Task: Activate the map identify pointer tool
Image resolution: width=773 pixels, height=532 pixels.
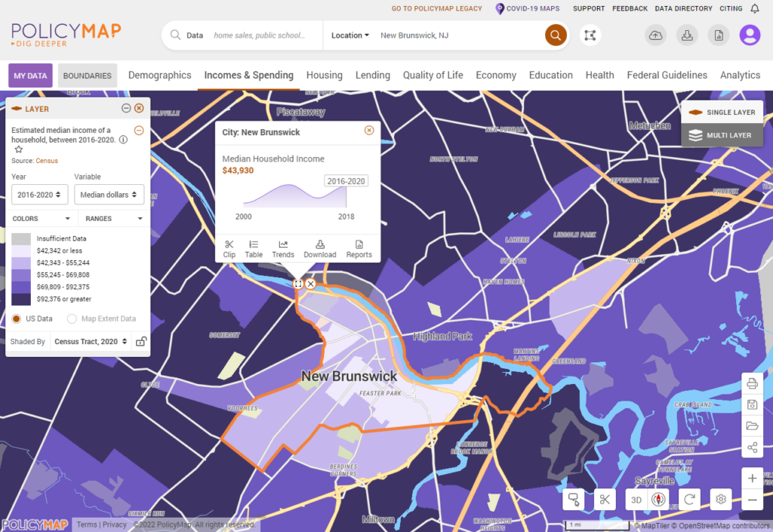Action: pos(574,500)
